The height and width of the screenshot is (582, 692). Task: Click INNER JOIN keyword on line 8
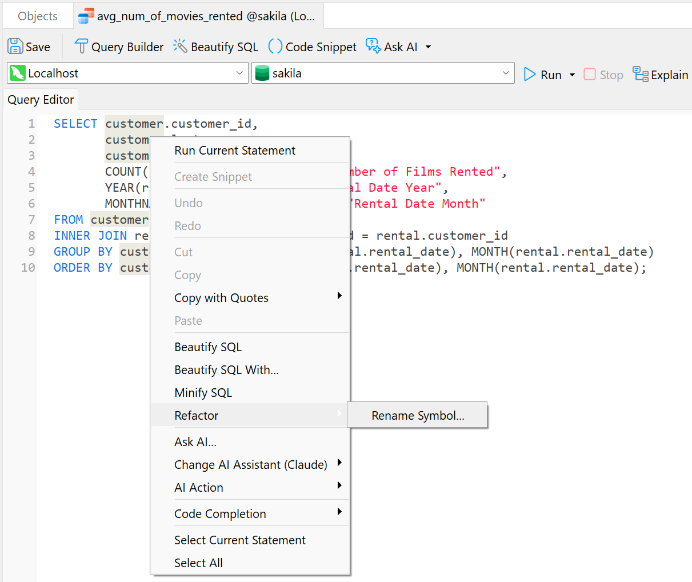point(90,236)
